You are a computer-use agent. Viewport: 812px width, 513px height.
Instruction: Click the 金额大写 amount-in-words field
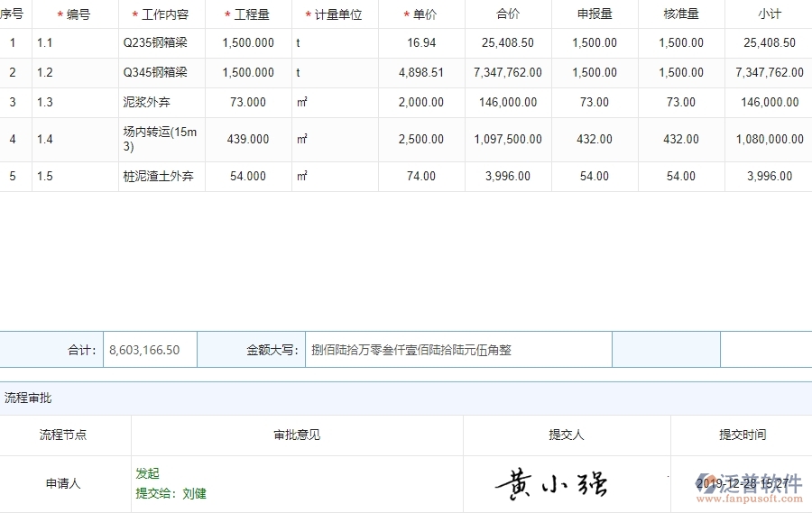(x=458, y=350)
